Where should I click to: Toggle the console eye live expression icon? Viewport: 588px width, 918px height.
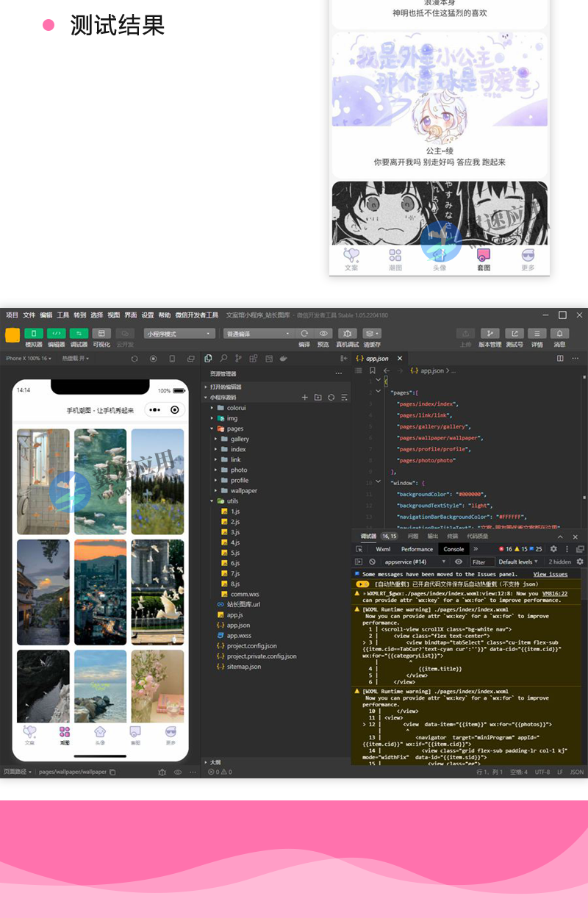459,562
